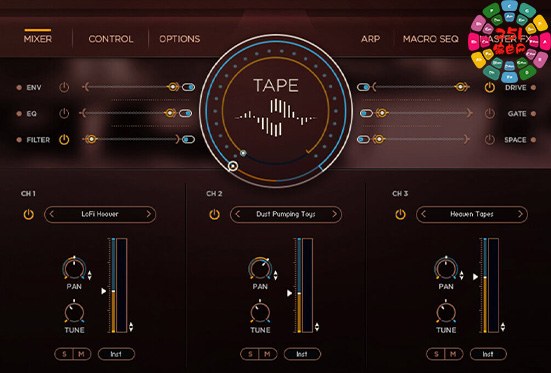Toggle the ENV power icon
Viewport: 551px width, 373px height.
click(64, 87)
